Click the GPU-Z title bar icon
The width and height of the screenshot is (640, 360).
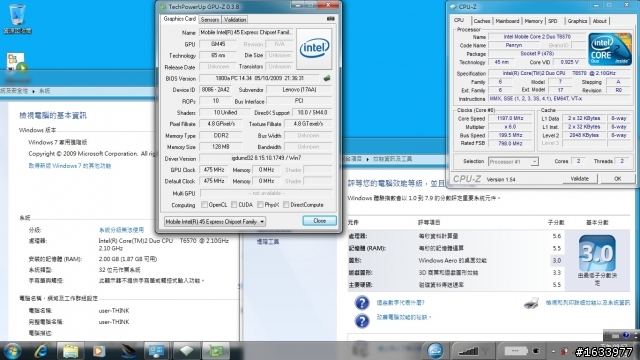tap(163, 7)
